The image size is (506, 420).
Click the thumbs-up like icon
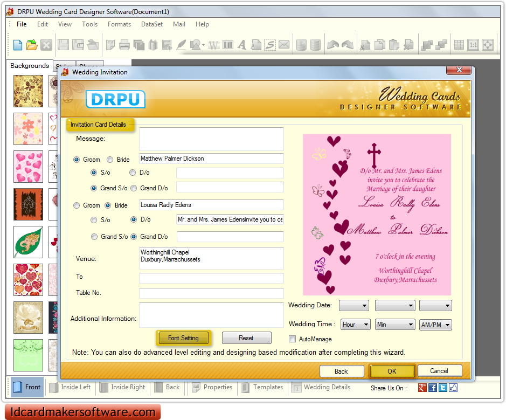point(453,388)
